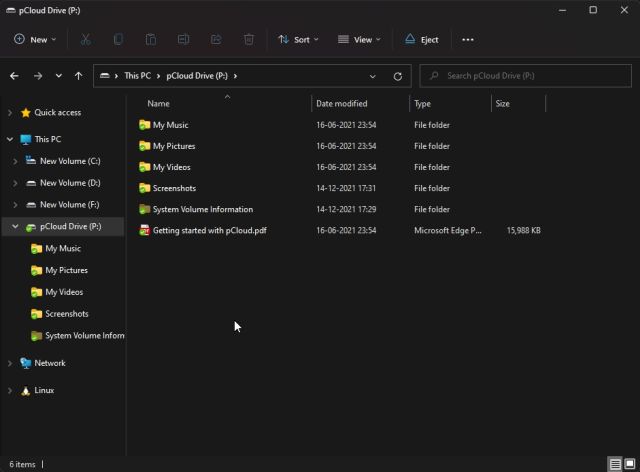This screenshot has width=640, height=472.
Task: Open the View layout dropdown
Action: [x=360, y=40]
